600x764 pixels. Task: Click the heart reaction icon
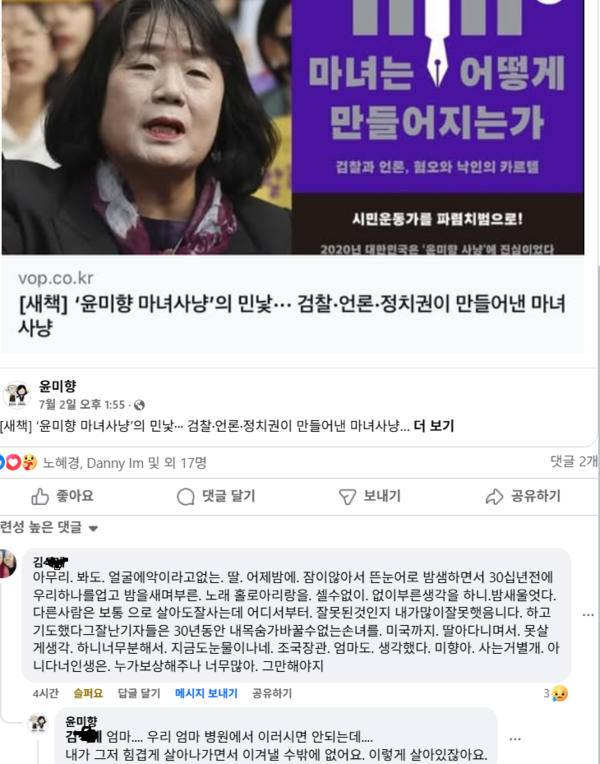[14, 462]
